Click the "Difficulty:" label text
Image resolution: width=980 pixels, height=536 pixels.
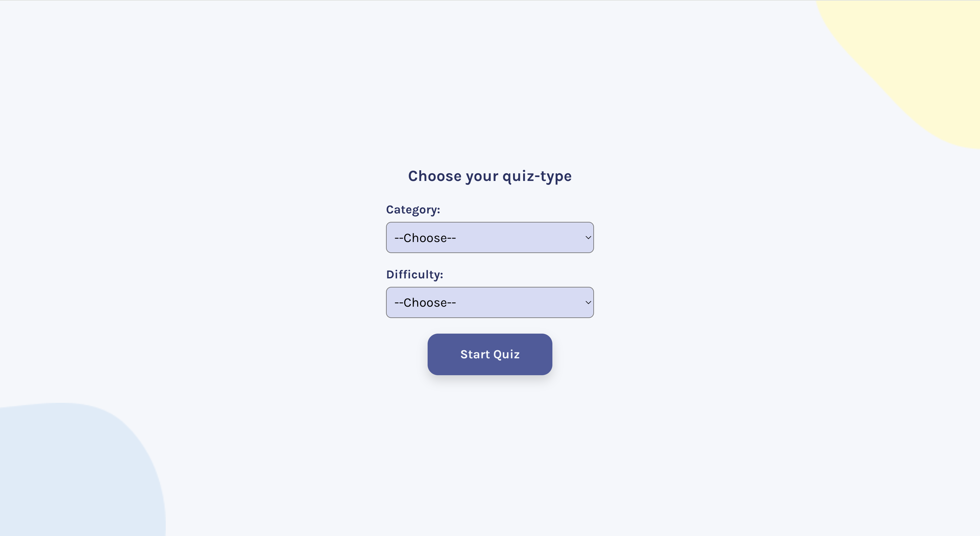click(x=414, y=274)
